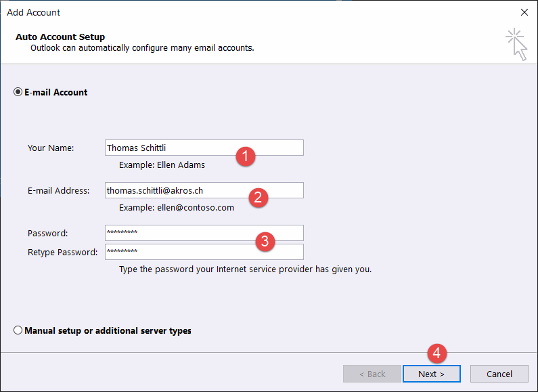Click the greyed-out < Back button

point(372,374)
